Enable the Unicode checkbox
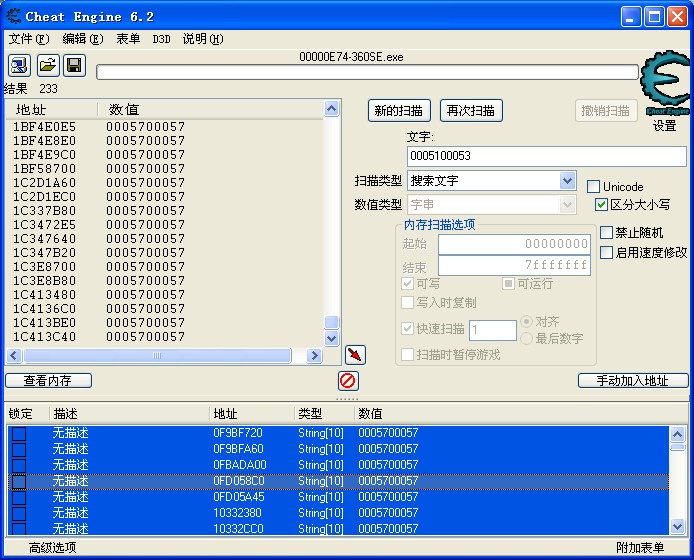Image resolution: width=694 pixels, height=560 pixels. pyautogui.click(x=594, y=187)
